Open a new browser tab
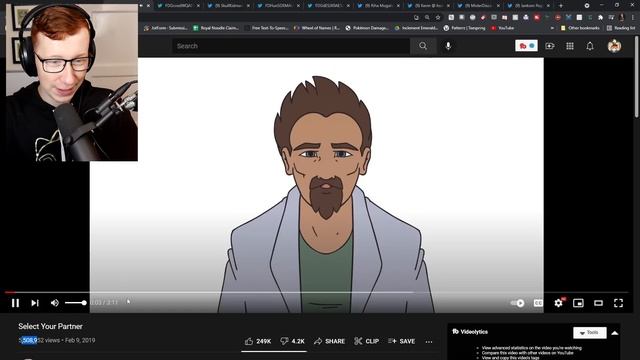This screenshot has width=640, height=360. click(x=561, y=6)
